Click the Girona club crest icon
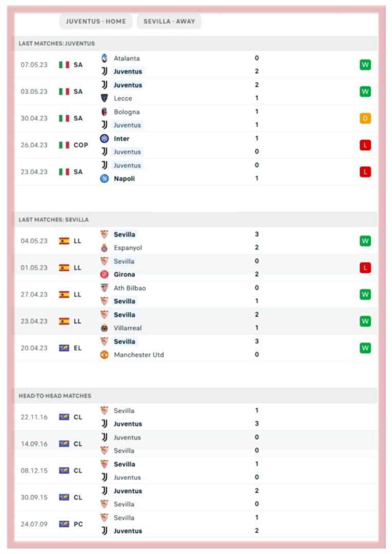This screenshot has width=392, height=554. click(104, 274)
